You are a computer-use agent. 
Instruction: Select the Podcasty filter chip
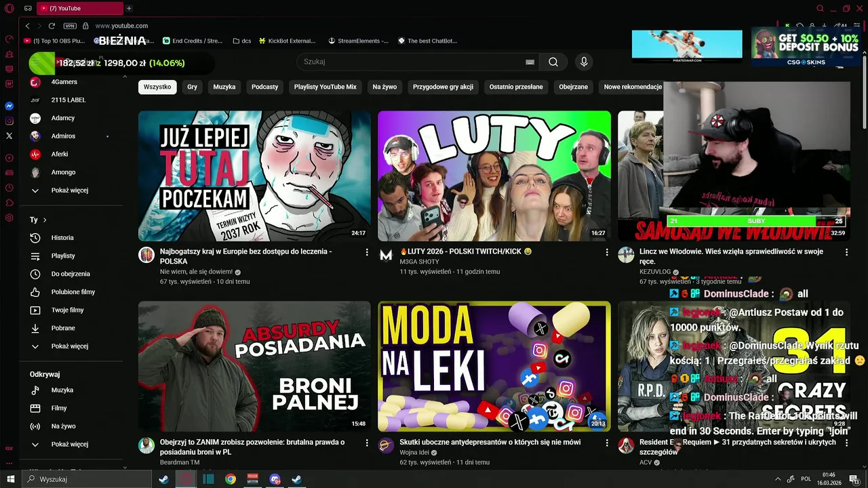tap(264, 87)
